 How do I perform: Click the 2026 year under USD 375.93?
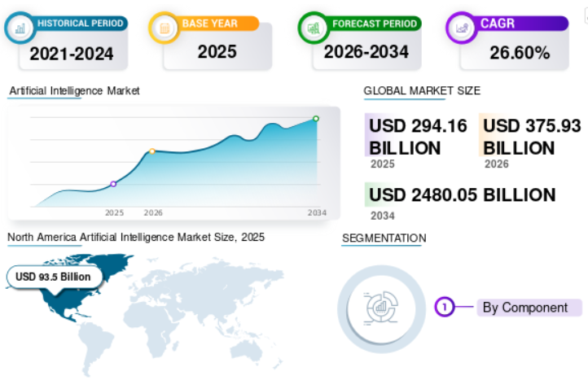click(x=497, y=164)
